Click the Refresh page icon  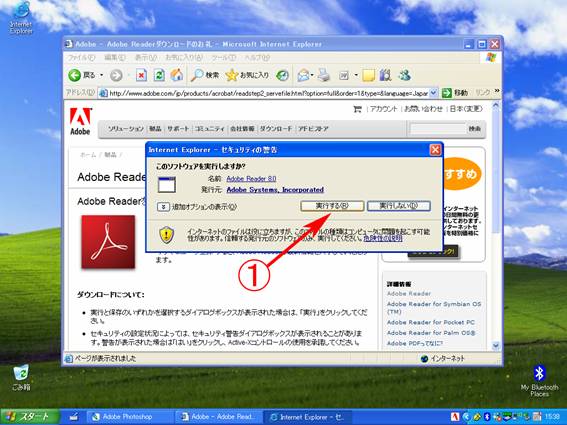click(159, 75)
